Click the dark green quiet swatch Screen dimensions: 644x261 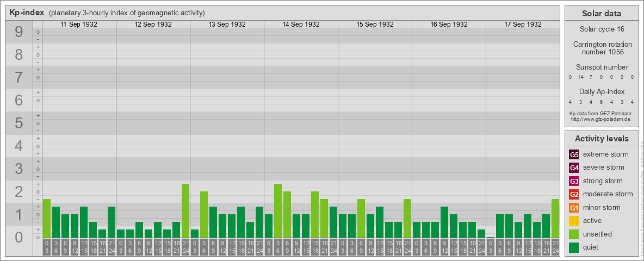574,247
